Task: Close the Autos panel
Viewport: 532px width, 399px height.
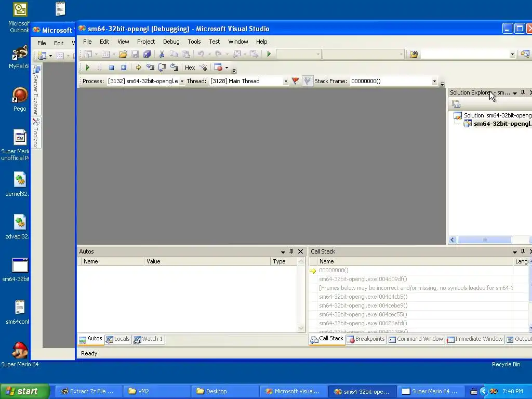Action: point(300,251)
